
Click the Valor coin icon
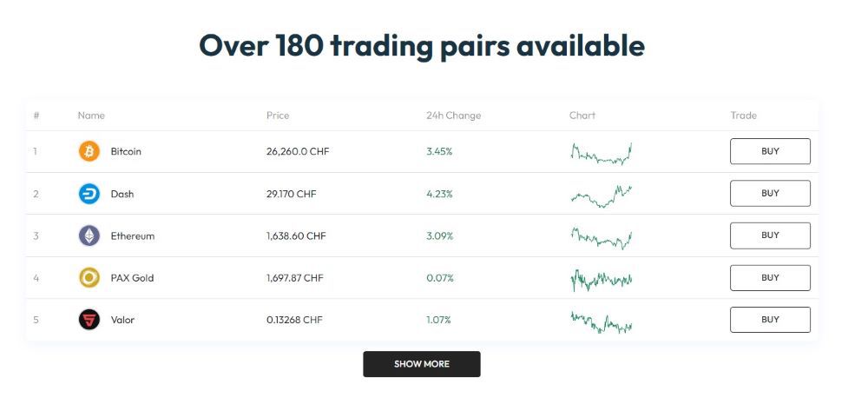click(89, 320)
